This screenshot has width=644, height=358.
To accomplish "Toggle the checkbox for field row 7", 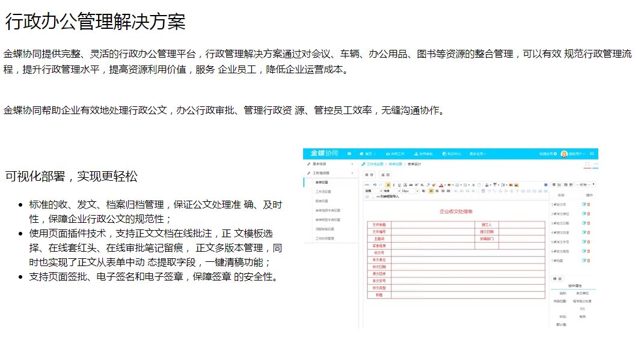I will click(x=555, y=261).
